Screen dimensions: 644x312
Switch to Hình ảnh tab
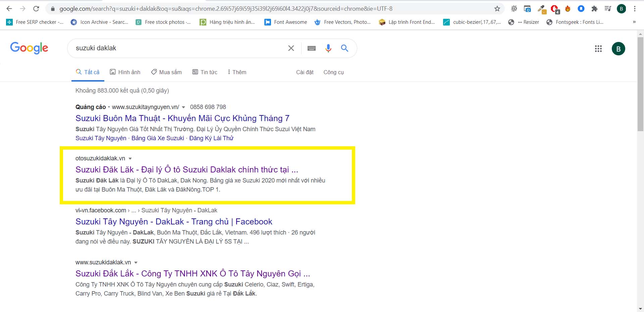[x=125, y=72]
